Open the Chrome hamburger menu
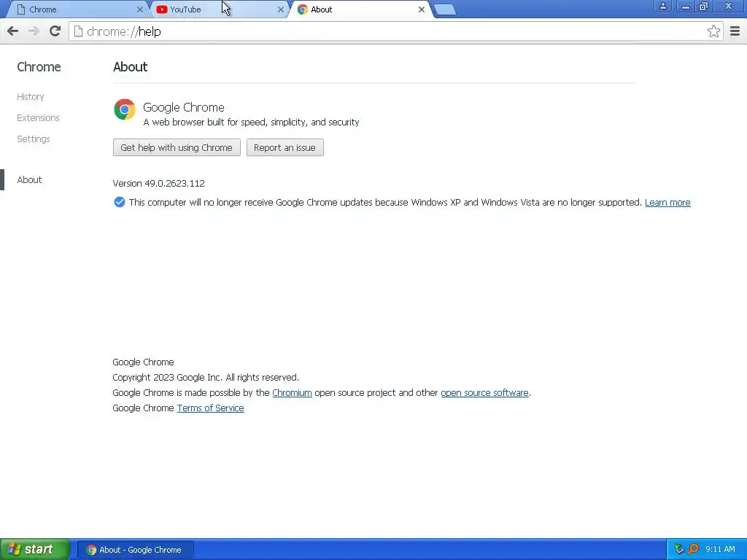This screenshot has width=747, height=560. coord(735,31)
